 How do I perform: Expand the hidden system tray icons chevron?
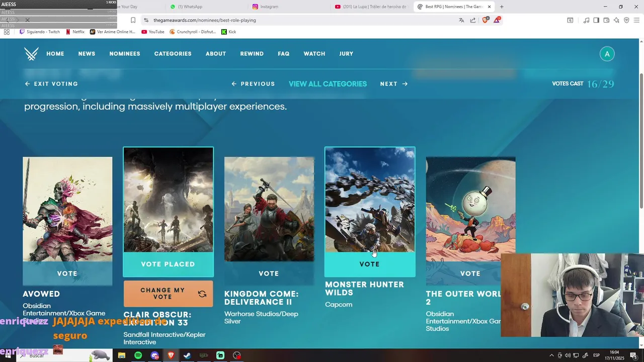[551, 355]
